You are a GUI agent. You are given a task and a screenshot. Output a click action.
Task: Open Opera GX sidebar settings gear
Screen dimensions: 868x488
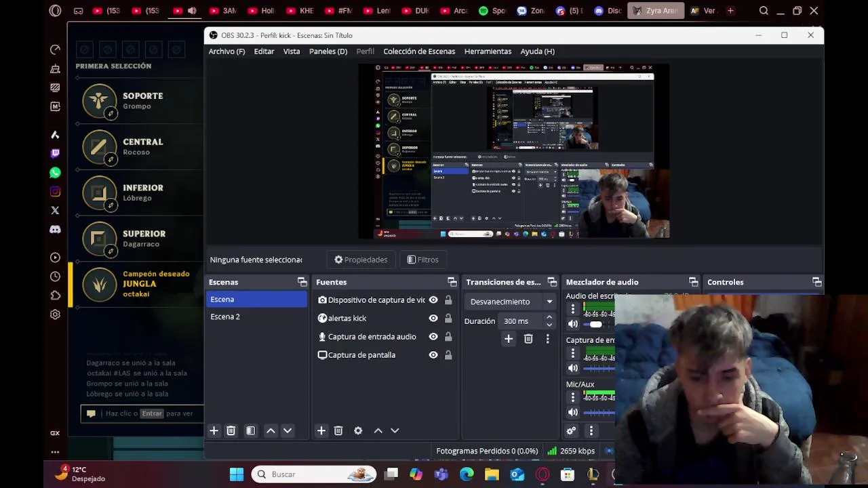pyautogui.click(x=55, y=314)
